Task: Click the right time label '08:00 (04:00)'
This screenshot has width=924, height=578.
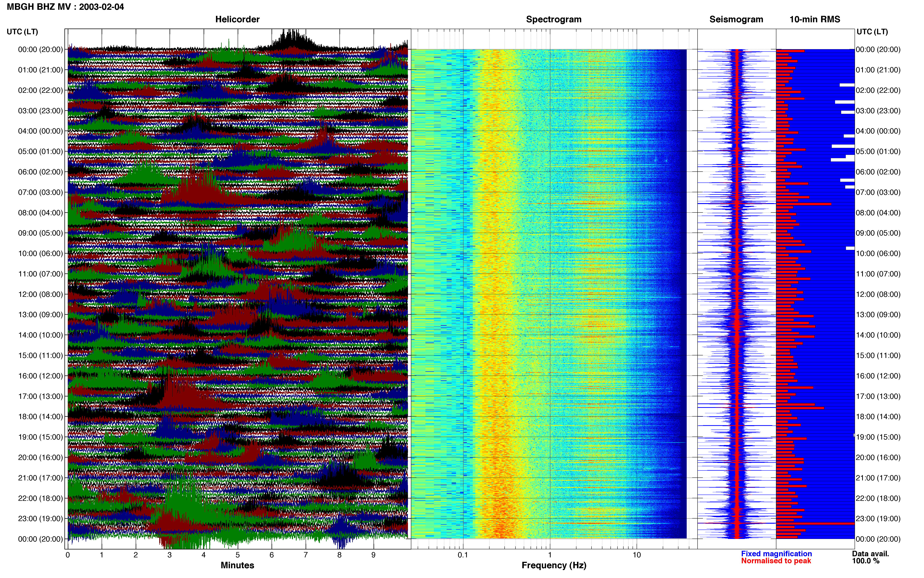Action: [878, 212]
